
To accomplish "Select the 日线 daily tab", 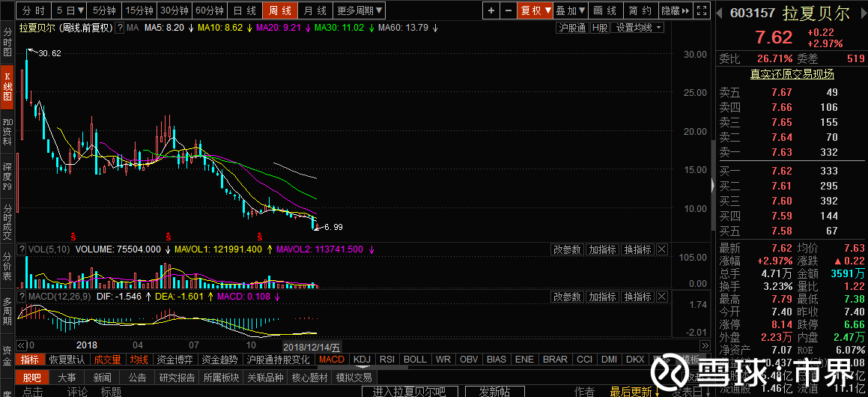I will [x=245, y=10].
